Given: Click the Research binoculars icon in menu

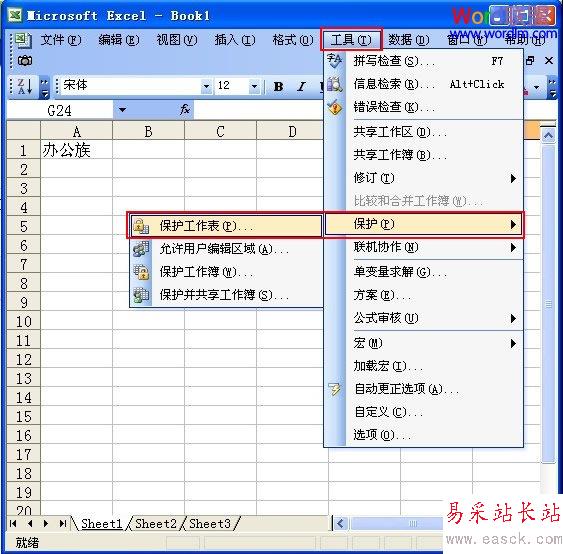Looking at the screenshot, I should [334, 84].
